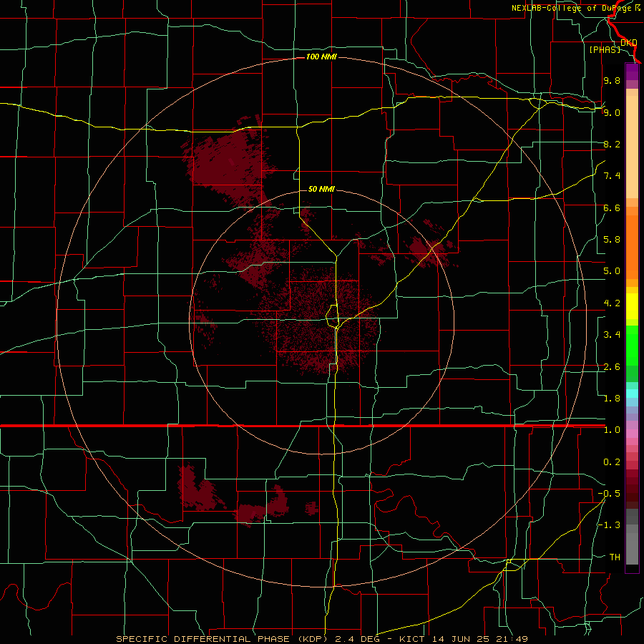This screenshot has height=644, width=644.
Task: Click the 5.8 value on the color scale
Action: point(612,240)
